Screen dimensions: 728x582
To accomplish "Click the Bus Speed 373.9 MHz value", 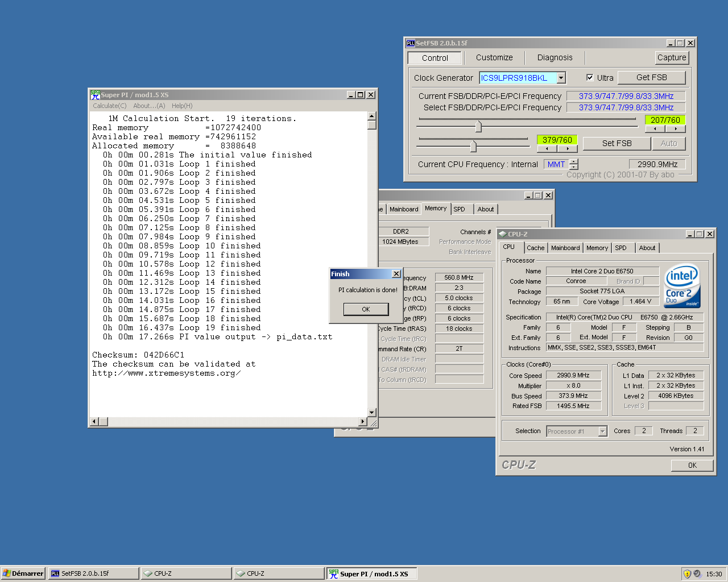I will 573,396.
